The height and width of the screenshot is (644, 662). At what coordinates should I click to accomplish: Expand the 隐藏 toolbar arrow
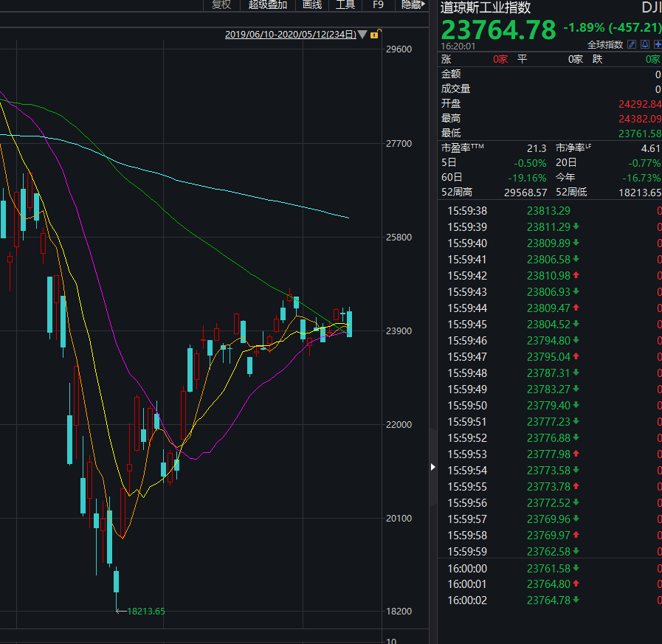(x=424, y=4)
